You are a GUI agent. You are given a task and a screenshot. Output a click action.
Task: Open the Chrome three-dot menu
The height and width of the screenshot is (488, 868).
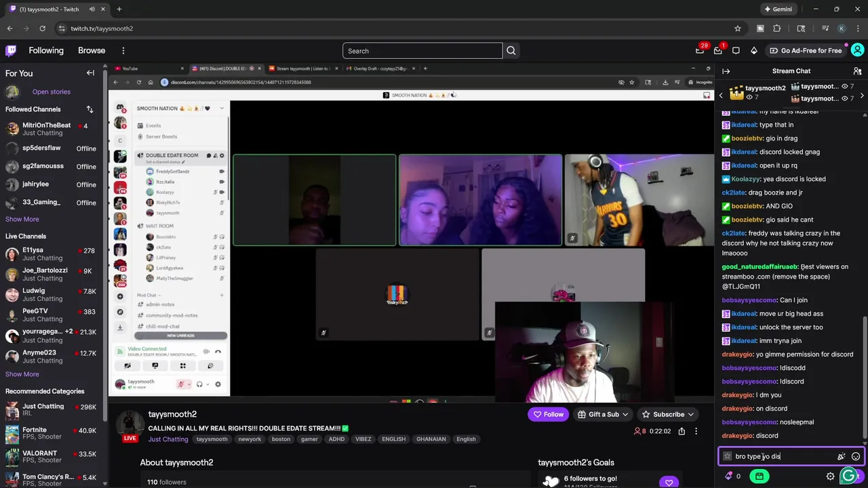tap(857, 28)
